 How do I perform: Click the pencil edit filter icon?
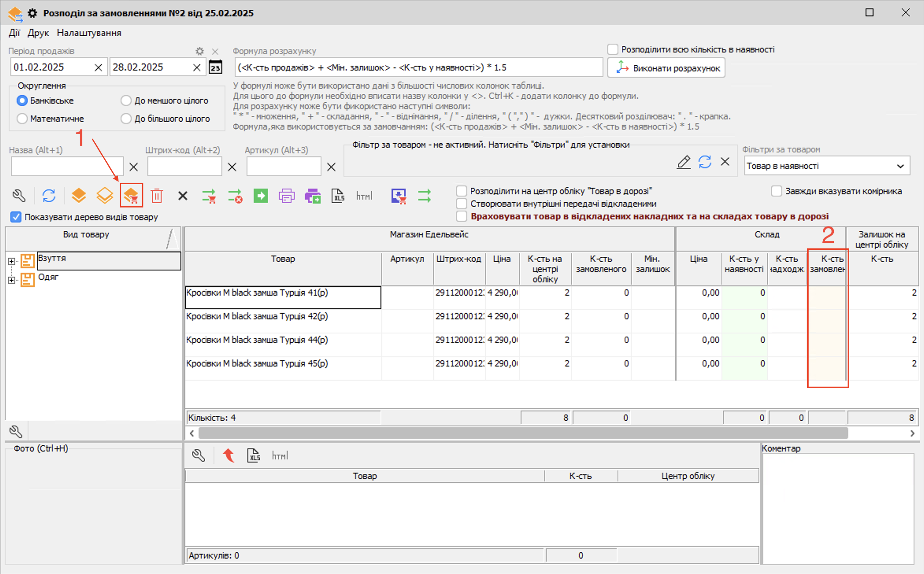683,162
